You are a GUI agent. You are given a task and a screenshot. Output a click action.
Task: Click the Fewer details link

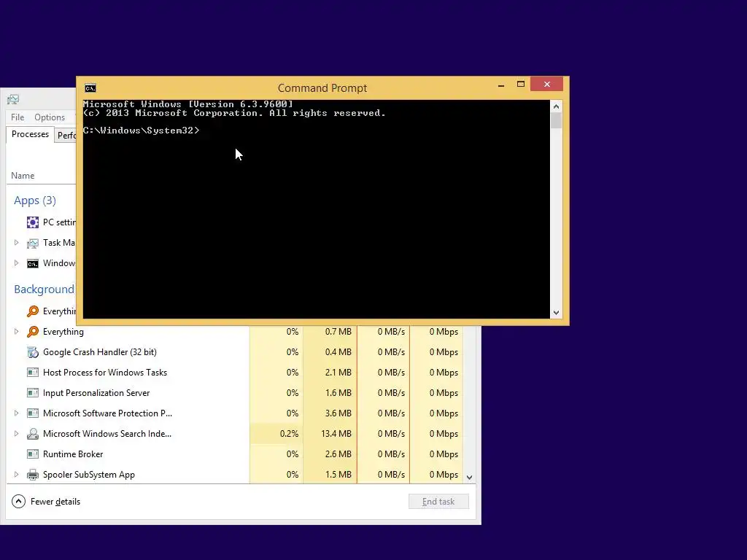point(55,502)
